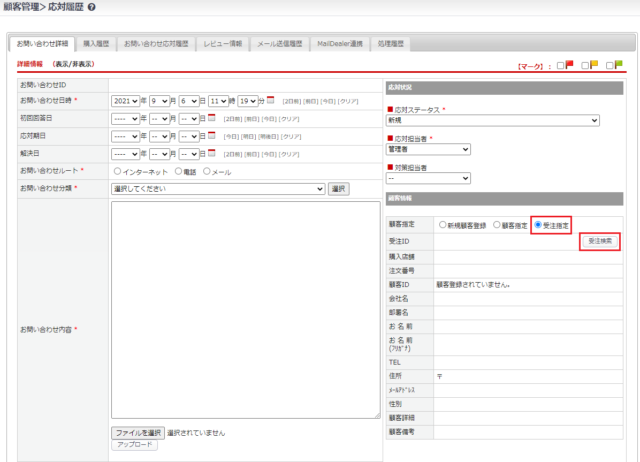Screen dimensions: 640x462
Task: Open calendar icon for お問い合わせ日時
Action: [x=271, y=101]
